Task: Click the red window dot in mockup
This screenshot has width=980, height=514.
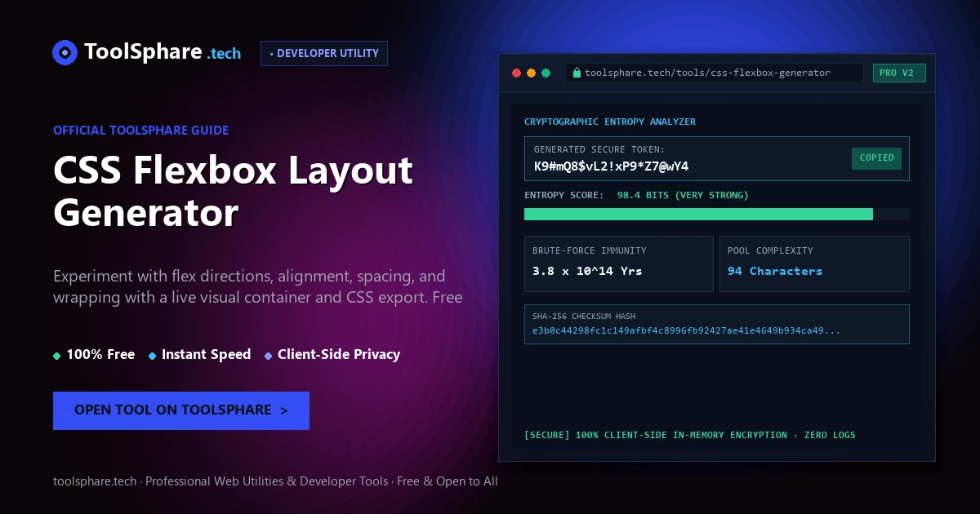Action: [516, 73]
